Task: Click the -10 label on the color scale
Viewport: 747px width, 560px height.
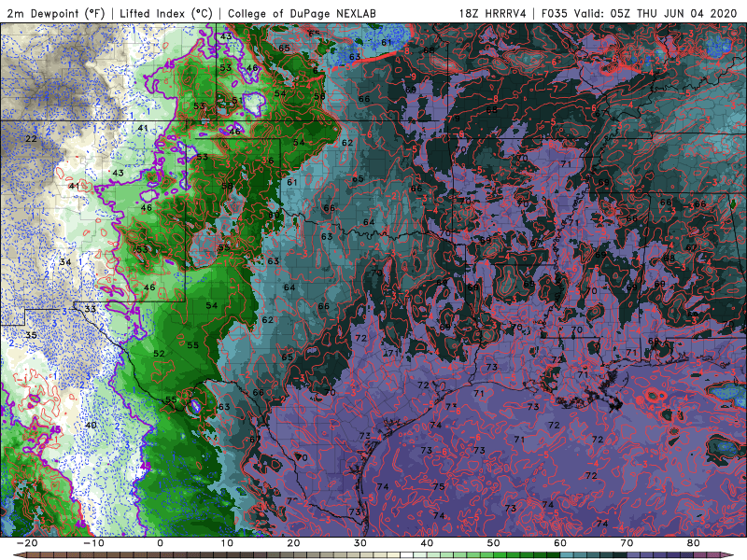Action: 93,543
